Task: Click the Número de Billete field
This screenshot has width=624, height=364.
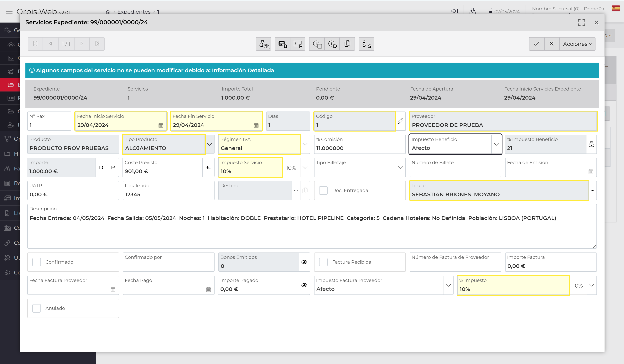Action: tap(455, 167)
